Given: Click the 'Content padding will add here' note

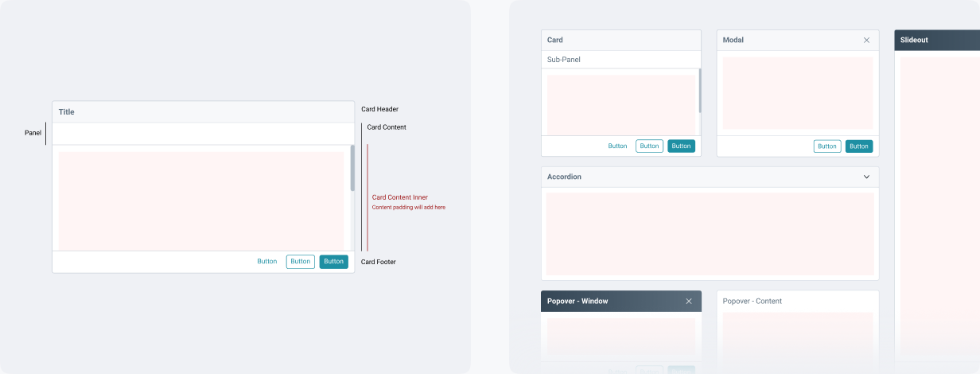Looking at the screenshot, I should 409,207.
